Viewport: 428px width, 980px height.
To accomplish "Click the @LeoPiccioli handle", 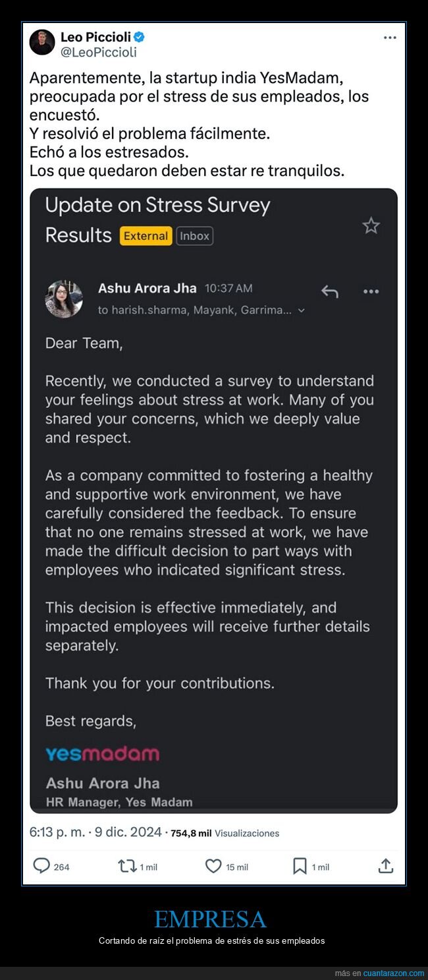I will (x=99, y=51).
